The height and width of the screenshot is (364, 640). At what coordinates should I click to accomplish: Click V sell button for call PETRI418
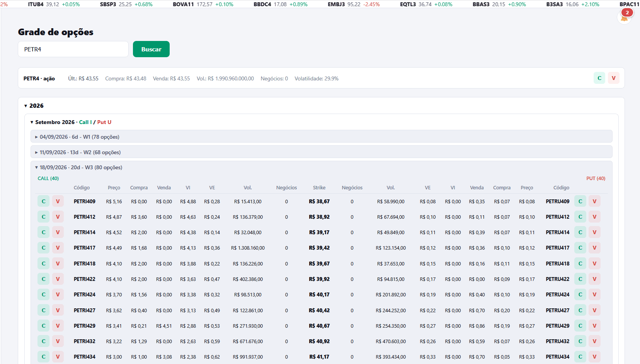tap(58, 264)
